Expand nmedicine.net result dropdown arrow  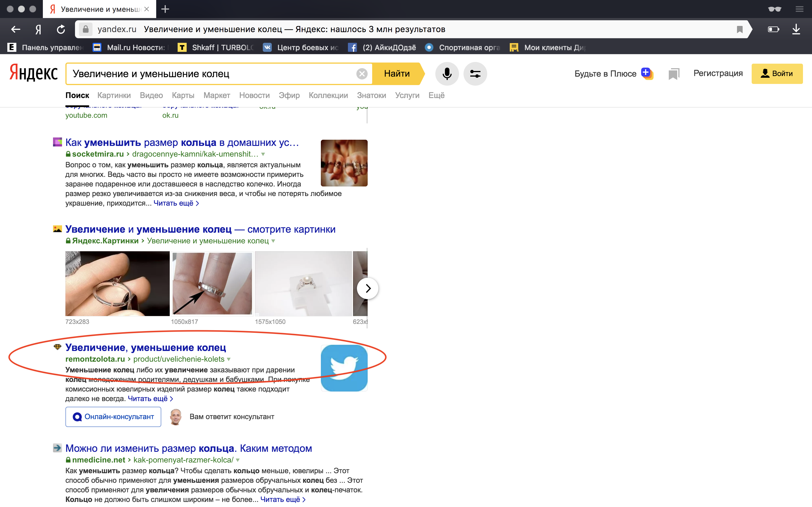[238, 460]
